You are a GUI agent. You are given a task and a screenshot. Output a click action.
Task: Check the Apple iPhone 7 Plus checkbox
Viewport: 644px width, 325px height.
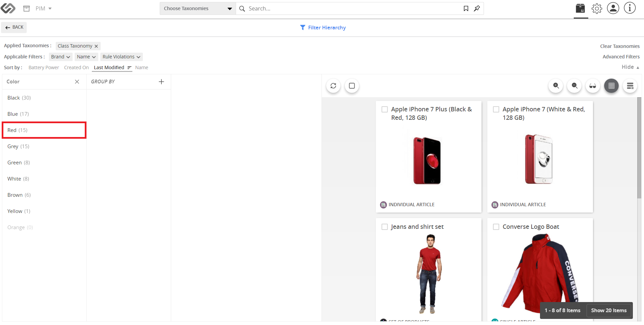(385, 109)
